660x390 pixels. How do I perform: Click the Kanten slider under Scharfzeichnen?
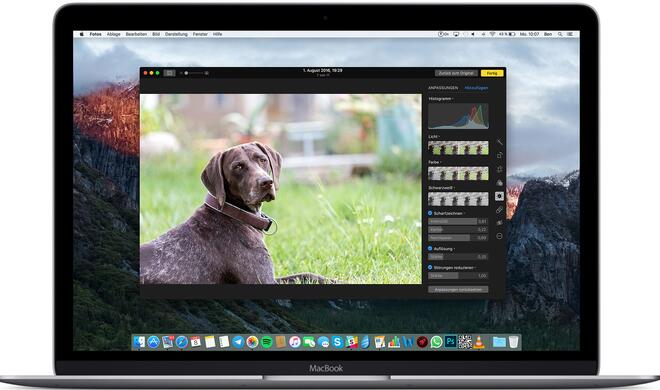[x=458, y=230]
